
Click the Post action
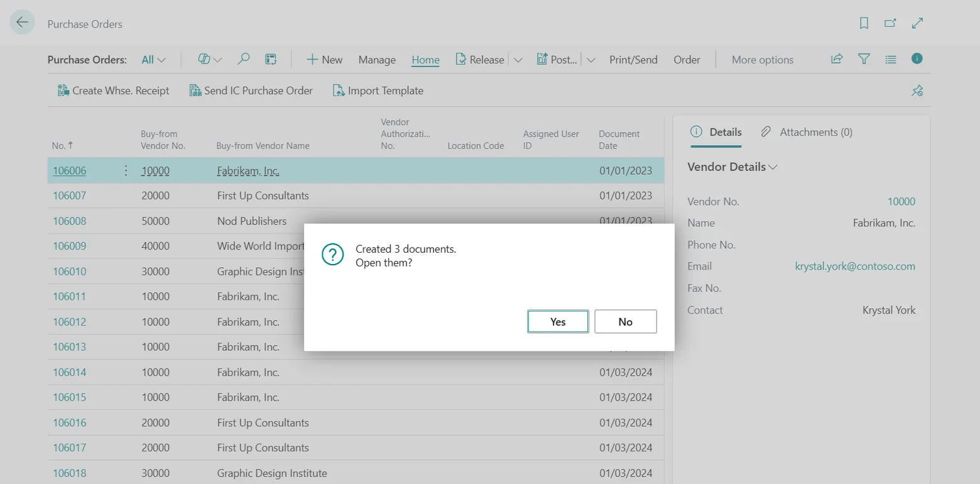point(557,60)
